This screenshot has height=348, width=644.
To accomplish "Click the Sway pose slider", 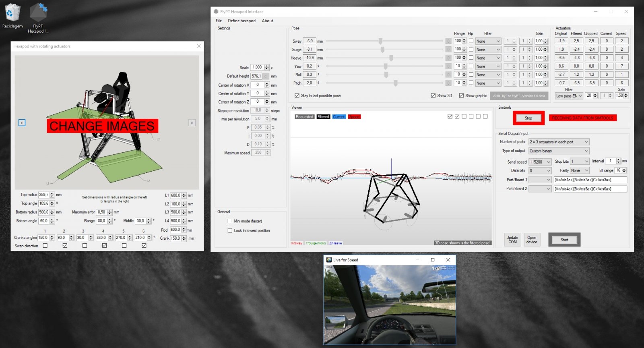I will pos(380,41).
